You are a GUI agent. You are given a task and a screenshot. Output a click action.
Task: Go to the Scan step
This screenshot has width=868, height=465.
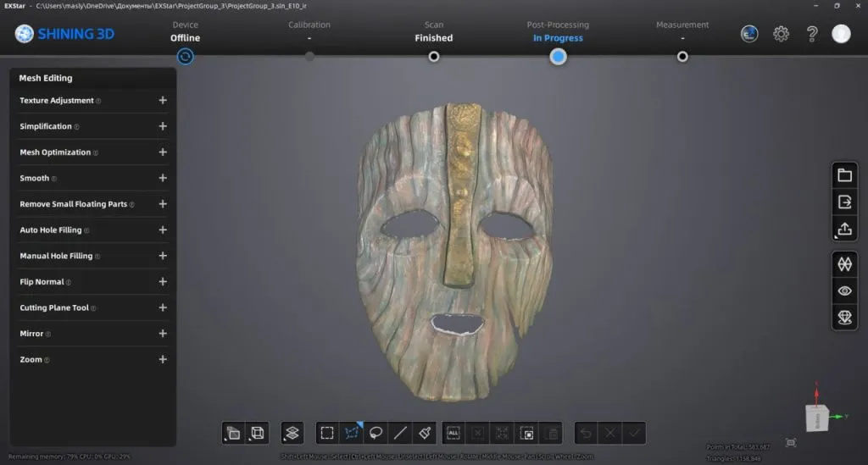(x=433, y=57)
